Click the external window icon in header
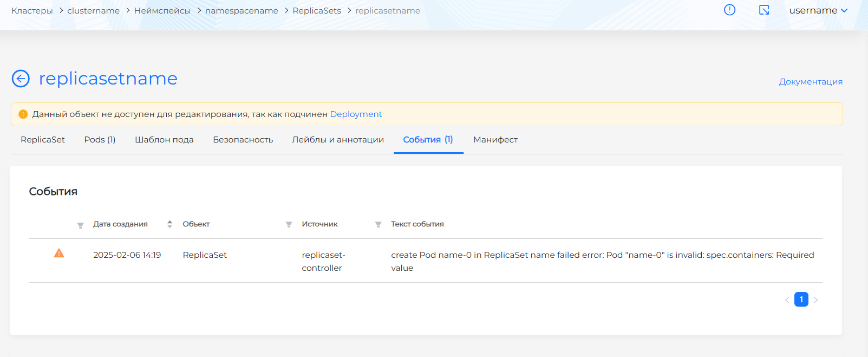The image size is (868, 357). (764, 10)
